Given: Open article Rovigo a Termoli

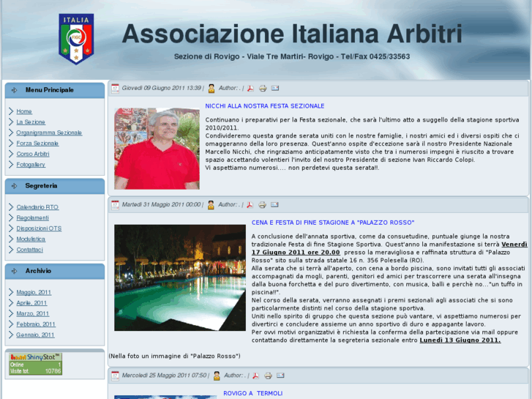Looking at the screenshot, I should [x=252, y=393].
